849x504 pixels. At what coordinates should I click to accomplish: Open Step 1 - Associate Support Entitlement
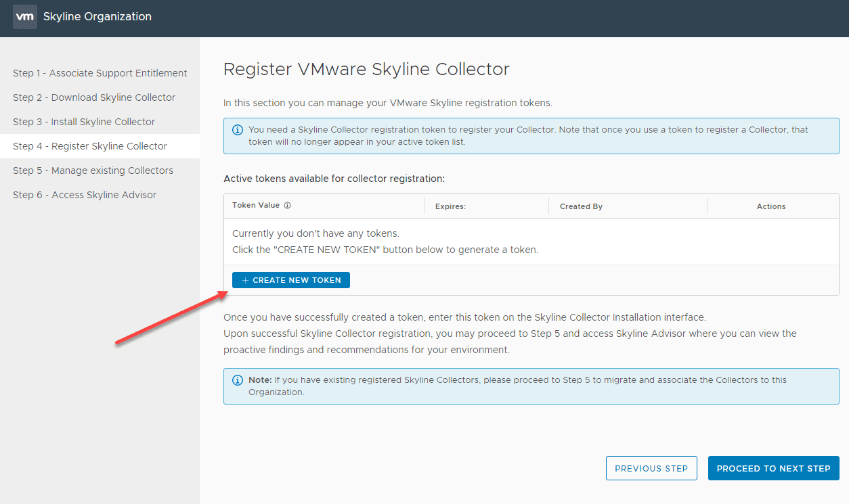(x=100, y=73)
